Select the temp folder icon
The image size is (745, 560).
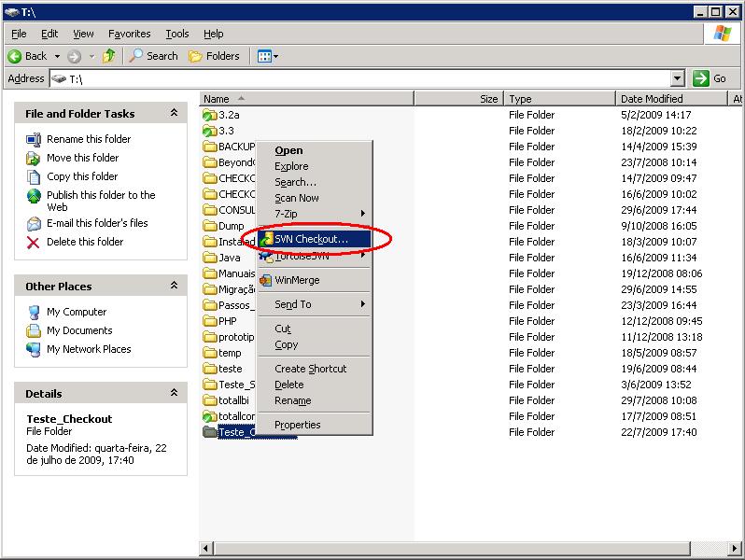click(209, 354)
